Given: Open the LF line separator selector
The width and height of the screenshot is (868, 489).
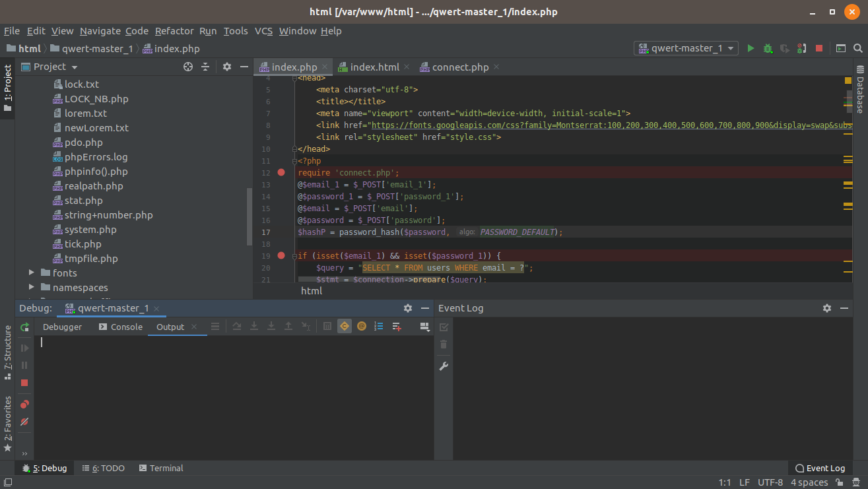Looking at the screenshot, I should (744, 482).
